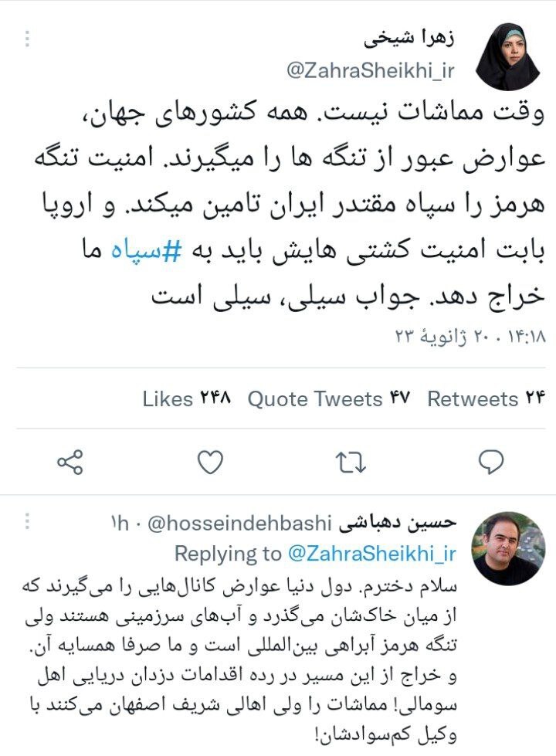Click the display name زهرا شیخی
Screen dimensions: 556x756
(409, 39)
